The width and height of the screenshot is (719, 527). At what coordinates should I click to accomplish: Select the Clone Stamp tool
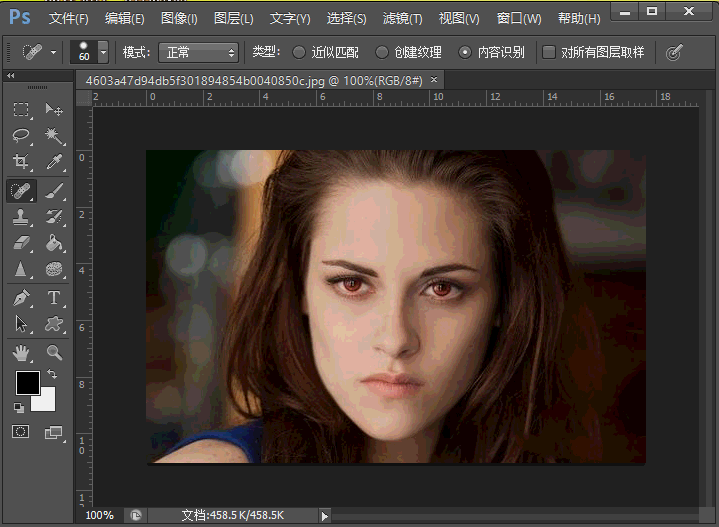pyautogui.click(x=21, y=216)
